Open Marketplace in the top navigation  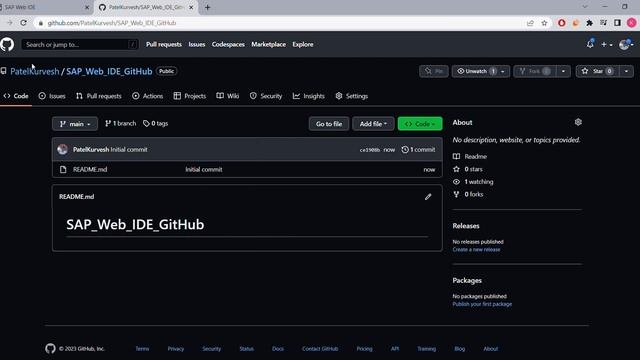click(x=269, y=44)
